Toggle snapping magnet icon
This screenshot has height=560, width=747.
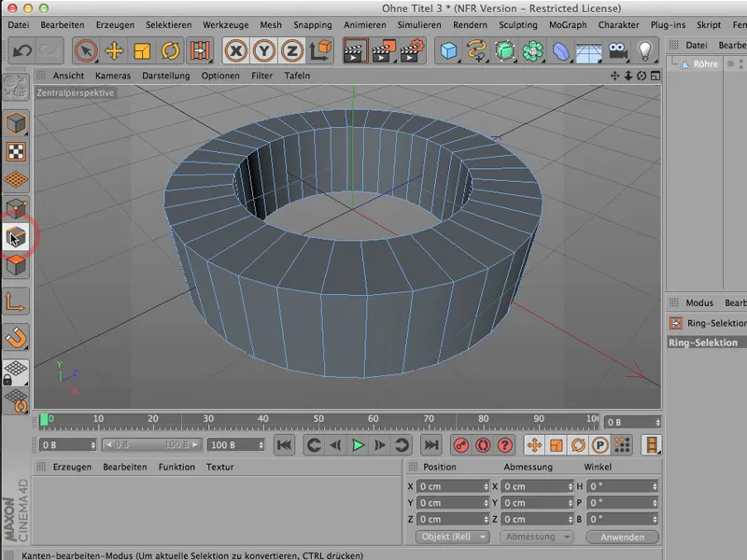pyautogui.click(x=16, y=338)
